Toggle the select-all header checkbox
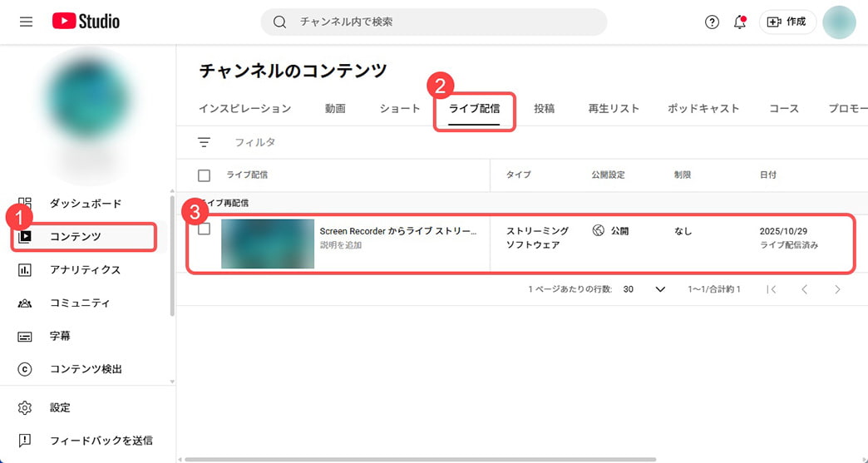Viewport: 868px width, 463px height. coord(205,175)
